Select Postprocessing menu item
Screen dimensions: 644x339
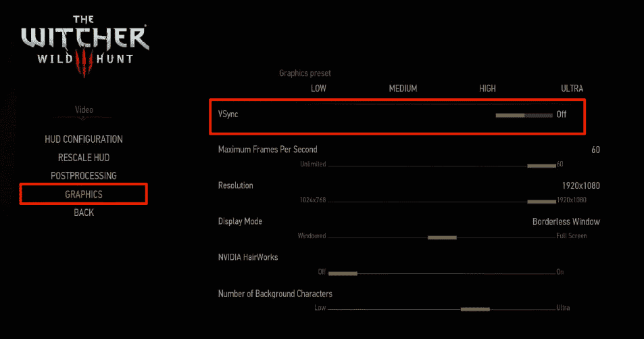[84, 176]
